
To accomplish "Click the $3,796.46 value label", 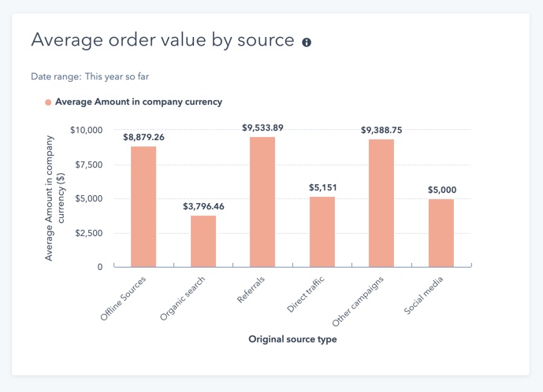I will point(203,206).
